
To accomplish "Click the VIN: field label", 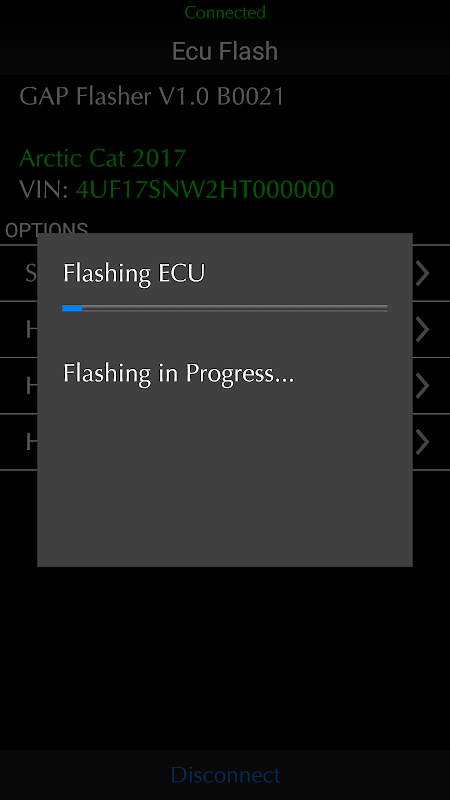I will tap(44, 189).
